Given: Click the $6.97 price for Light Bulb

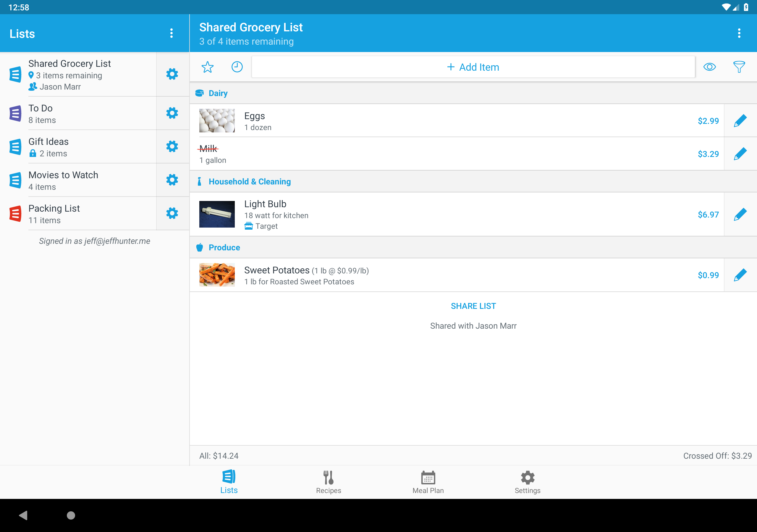Looking at the screenshot, I should point(708,215).
